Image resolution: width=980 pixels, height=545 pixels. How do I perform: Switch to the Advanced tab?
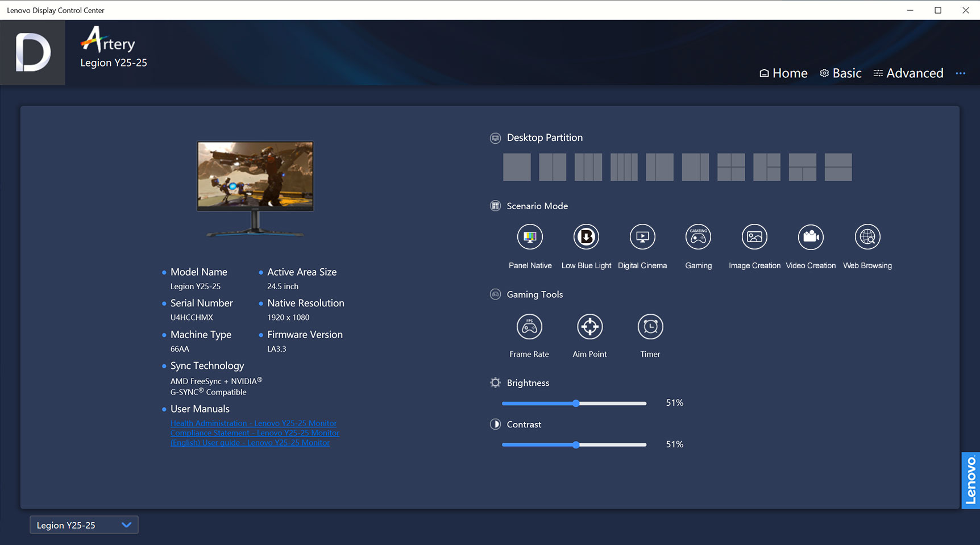[908, 73]
